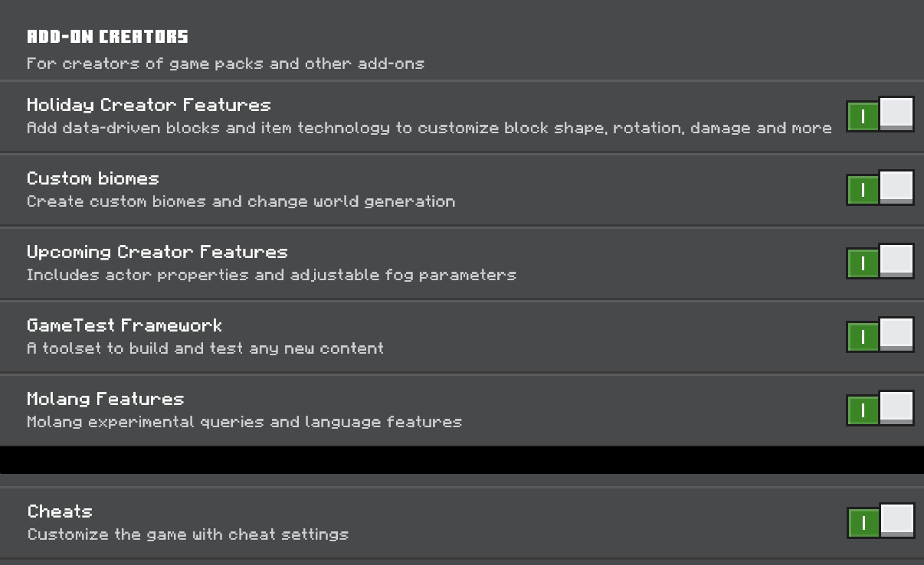Click the Custom biomes label

click(x=93, y=178)
